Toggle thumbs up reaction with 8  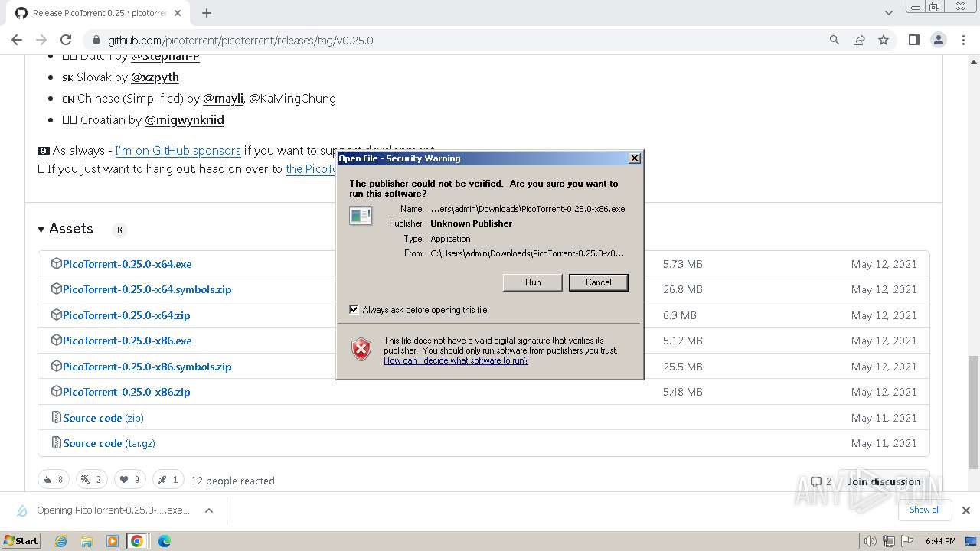(x=54, y=480)
